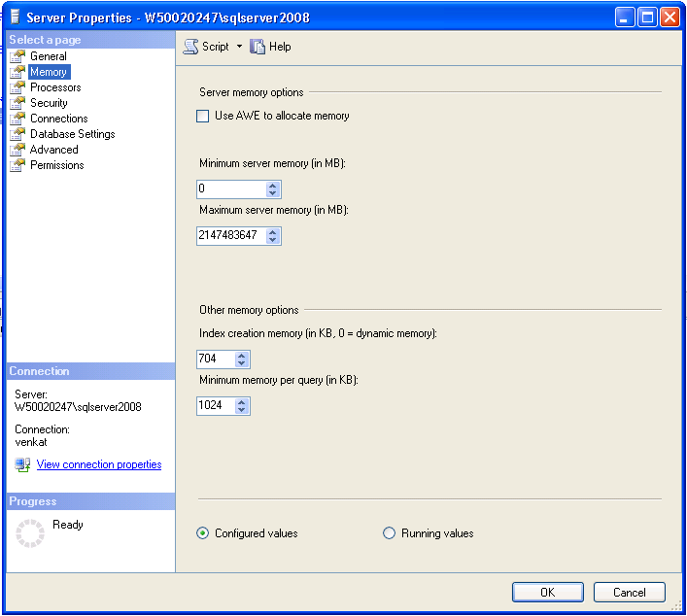Increase index creation memory with up arrow
This screenshot has width=687, height=616.
tap(241, 356)
